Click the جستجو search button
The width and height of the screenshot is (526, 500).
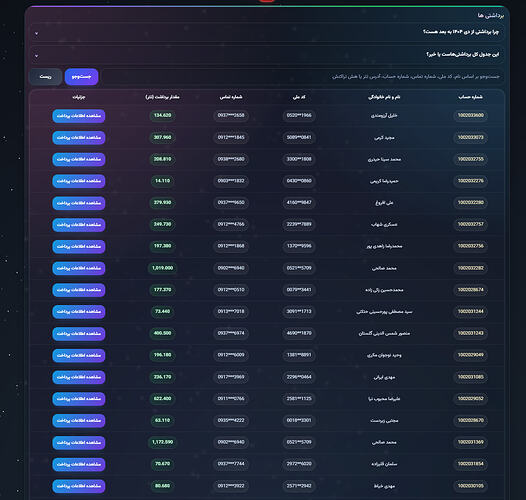[x=81, y=77]
